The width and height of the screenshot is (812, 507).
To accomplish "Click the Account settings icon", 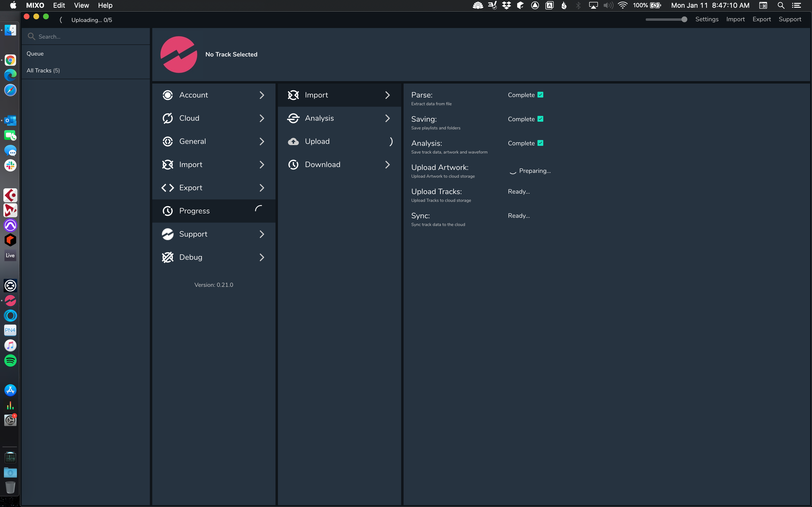I will [x=167, y=95].
